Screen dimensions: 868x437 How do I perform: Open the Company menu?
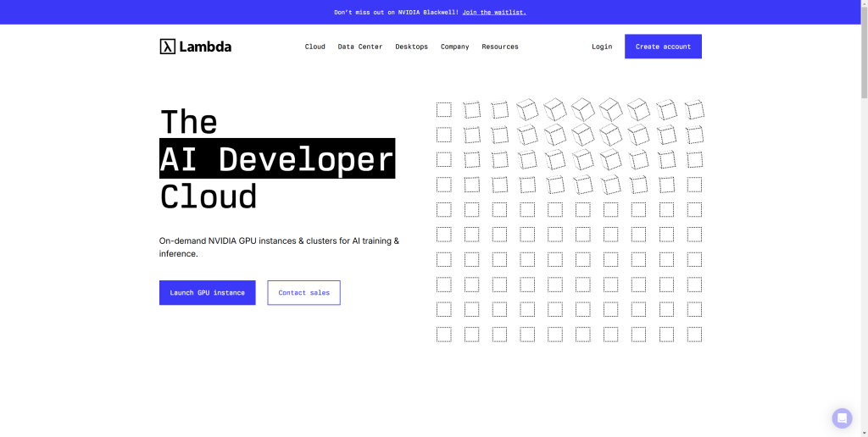(454, 47)
